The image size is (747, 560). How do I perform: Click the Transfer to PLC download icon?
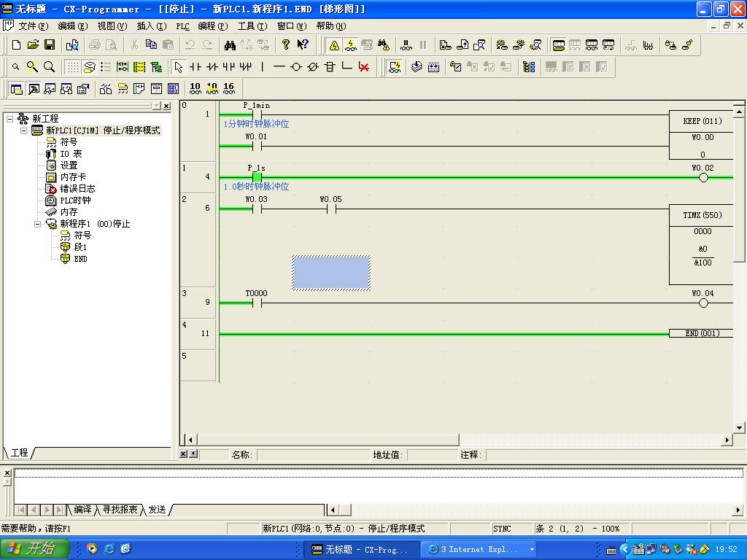pyautogui.click(x=446, y=44)
